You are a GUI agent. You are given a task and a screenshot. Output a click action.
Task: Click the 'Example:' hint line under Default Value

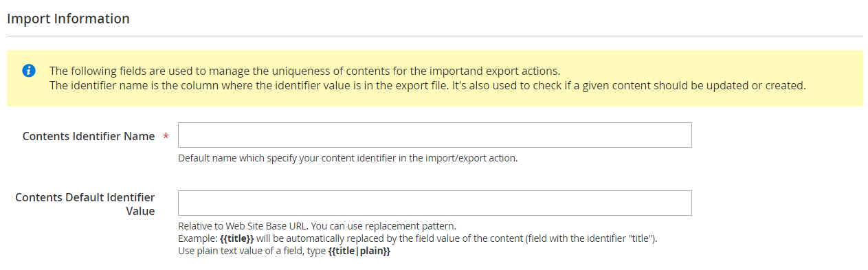tap(418, 238)
